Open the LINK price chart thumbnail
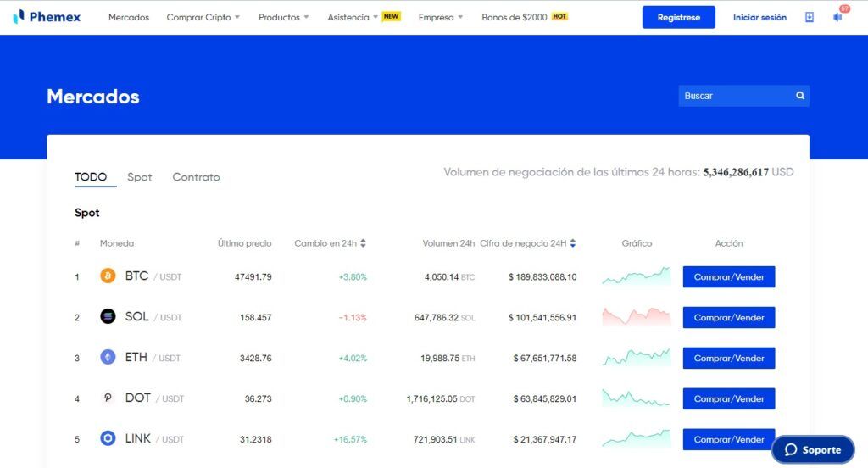Screen dimensions: 868x468 point(636,438)
